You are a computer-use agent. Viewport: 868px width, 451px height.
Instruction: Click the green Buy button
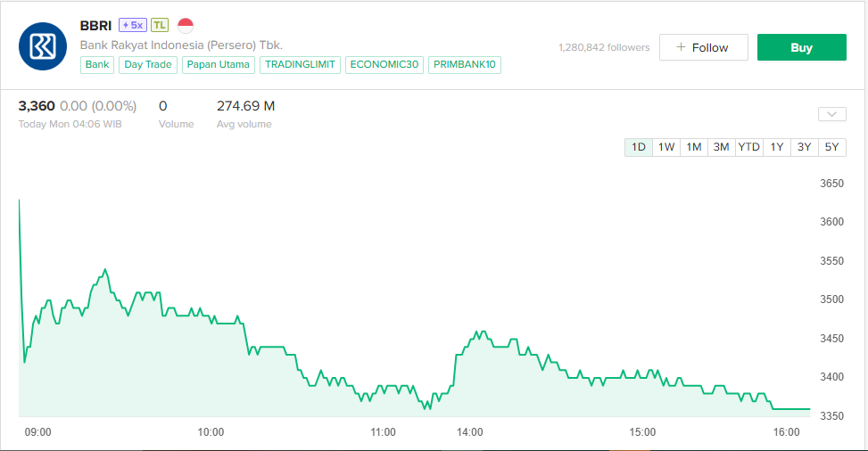802,47
